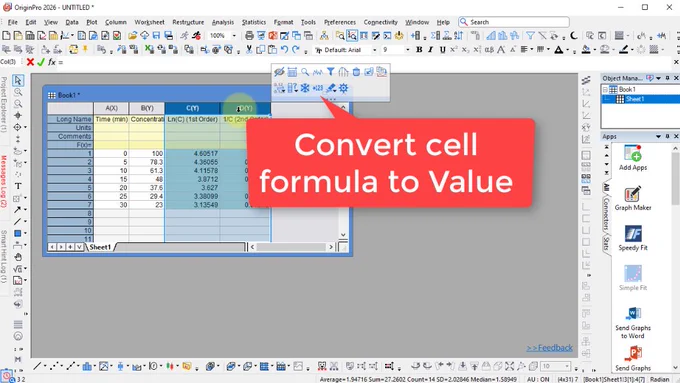The width and height of the screenshot is (680, 383).
Task: Open Send Graphs to Word app
Action: 633,323
